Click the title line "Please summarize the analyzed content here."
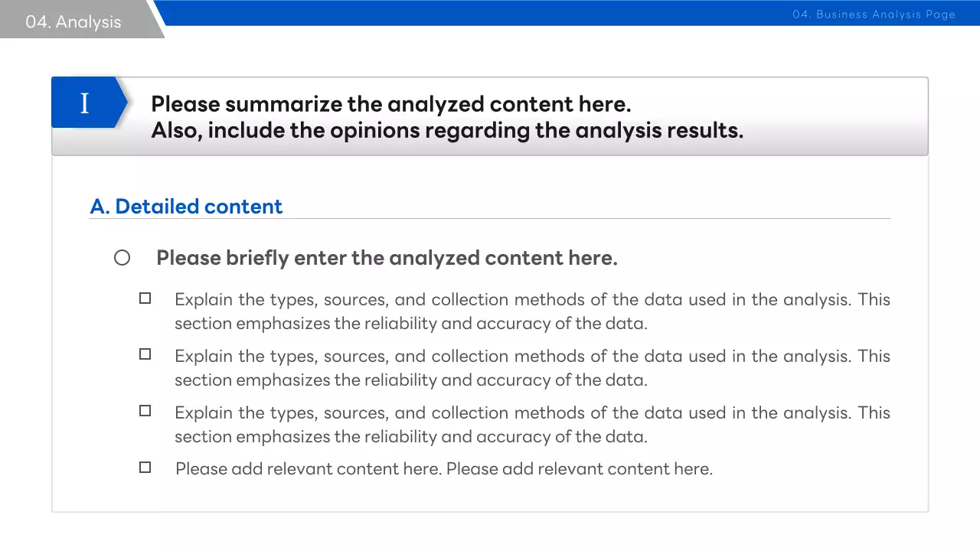This screenshot has height=551, width=980. coord(390,104)
